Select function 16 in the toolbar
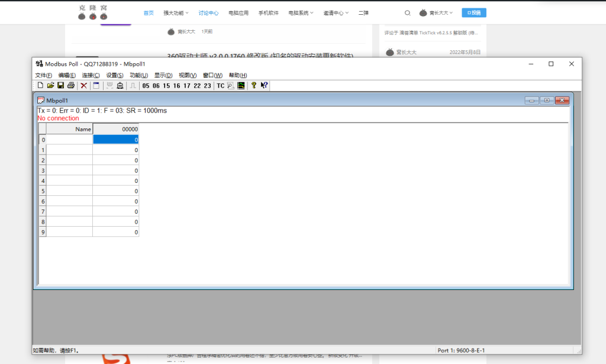Image resolution: width=606 pixels, height=364 pixels. 176,86
